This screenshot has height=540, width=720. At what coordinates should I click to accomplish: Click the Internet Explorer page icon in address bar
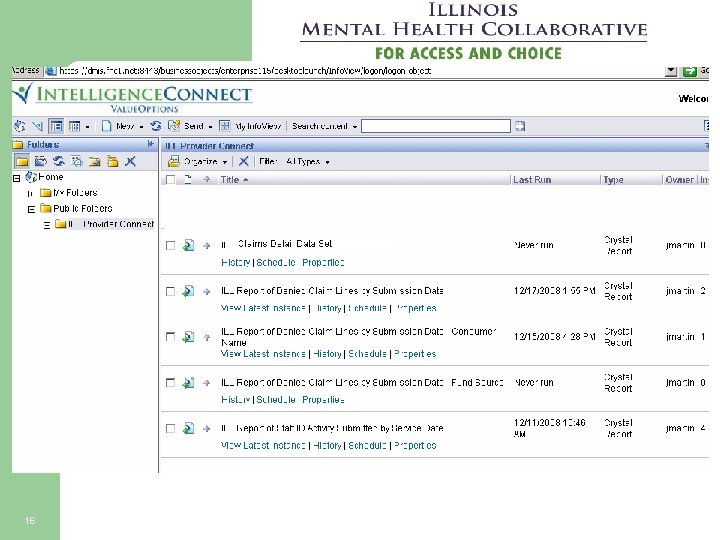(51, 71)
